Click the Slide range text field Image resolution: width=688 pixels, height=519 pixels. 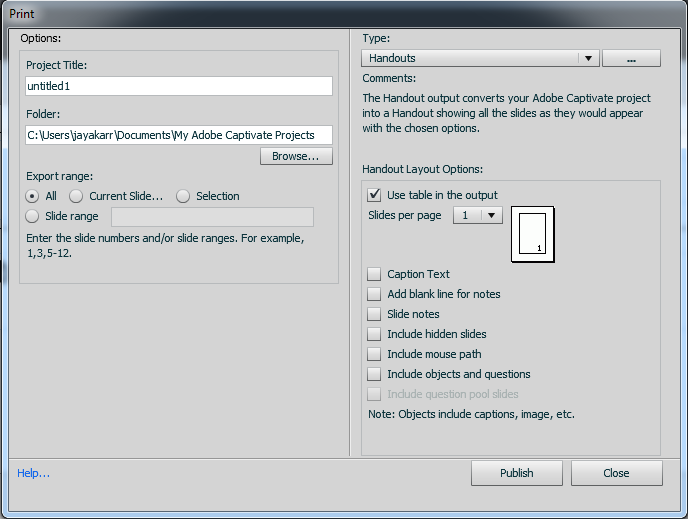[x=212, y=217]
